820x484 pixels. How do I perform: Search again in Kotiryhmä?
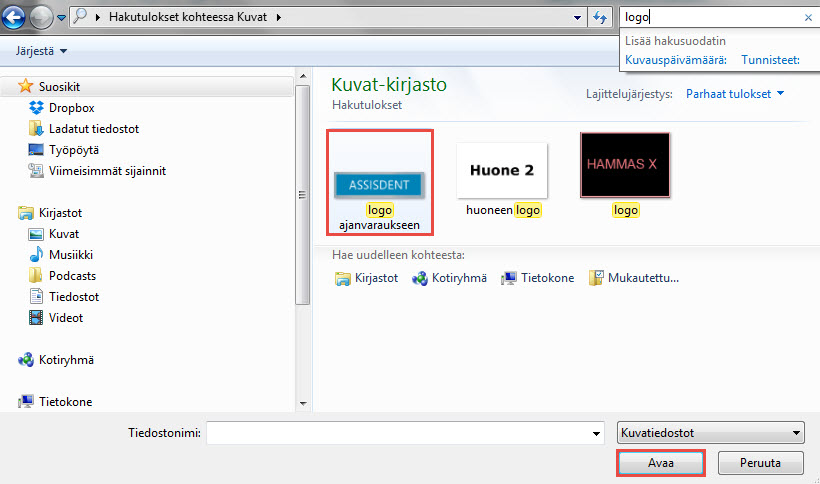pyautogui.click(x=449, y=278)
